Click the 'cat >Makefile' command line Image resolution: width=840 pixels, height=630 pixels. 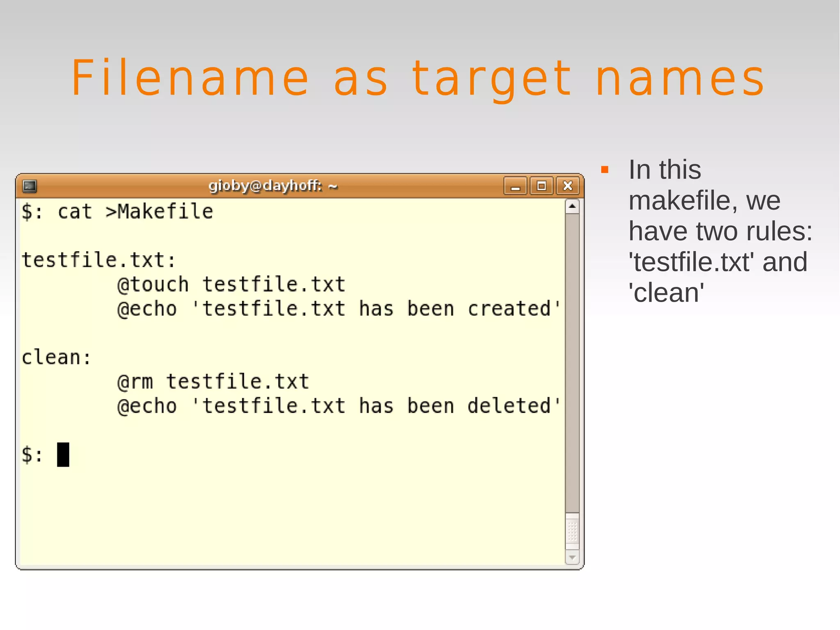coord(135,212)
